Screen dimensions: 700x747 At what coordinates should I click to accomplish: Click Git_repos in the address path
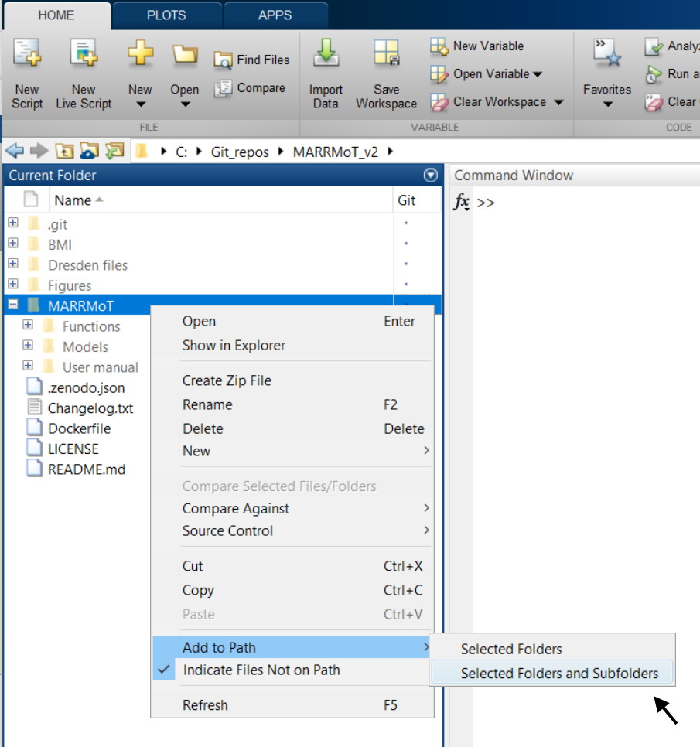point(240,152)
